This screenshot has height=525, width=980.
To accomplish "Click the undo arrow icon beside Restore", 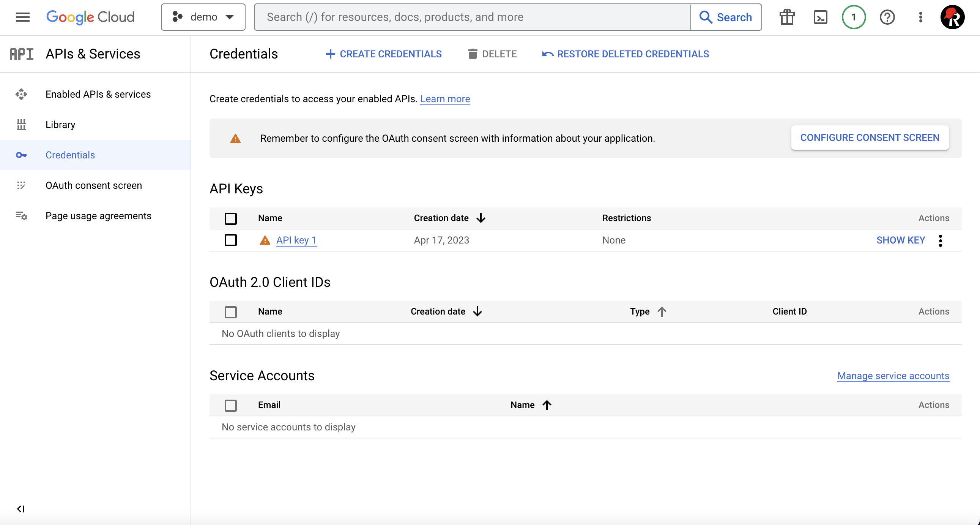I will (548, 54).
